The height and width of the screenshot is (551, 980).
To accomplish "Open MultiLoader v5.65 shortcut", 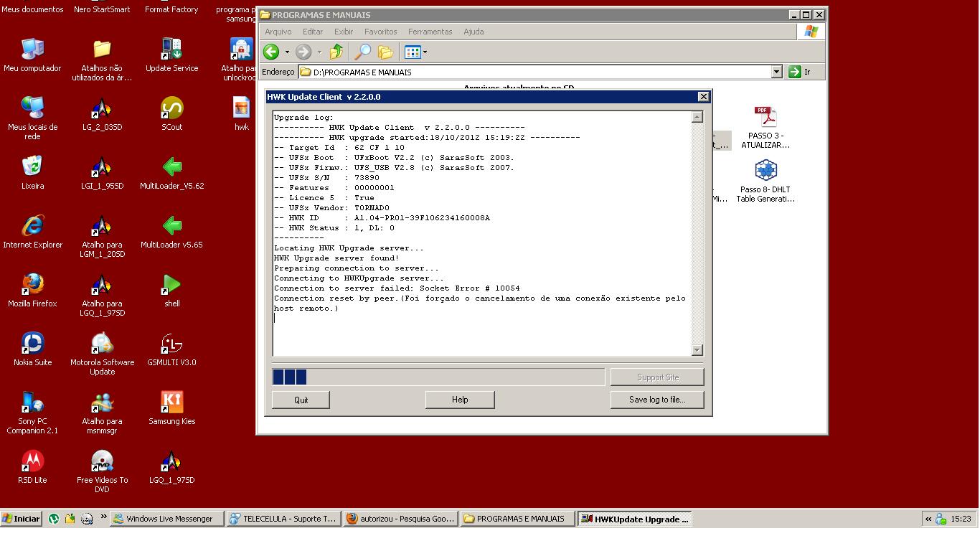I will [171, 232].
